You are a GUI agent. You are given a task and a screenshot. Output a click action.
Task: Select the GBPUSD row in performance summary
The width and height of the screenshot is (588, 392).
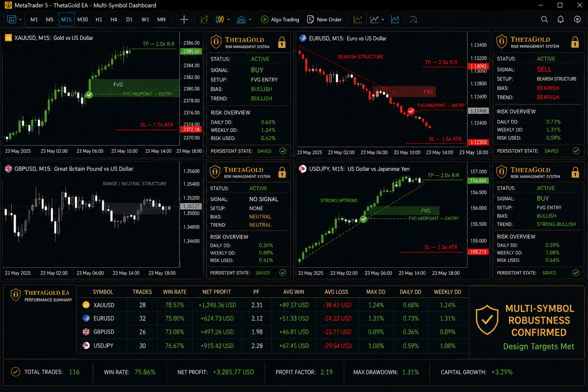[273, 332]
